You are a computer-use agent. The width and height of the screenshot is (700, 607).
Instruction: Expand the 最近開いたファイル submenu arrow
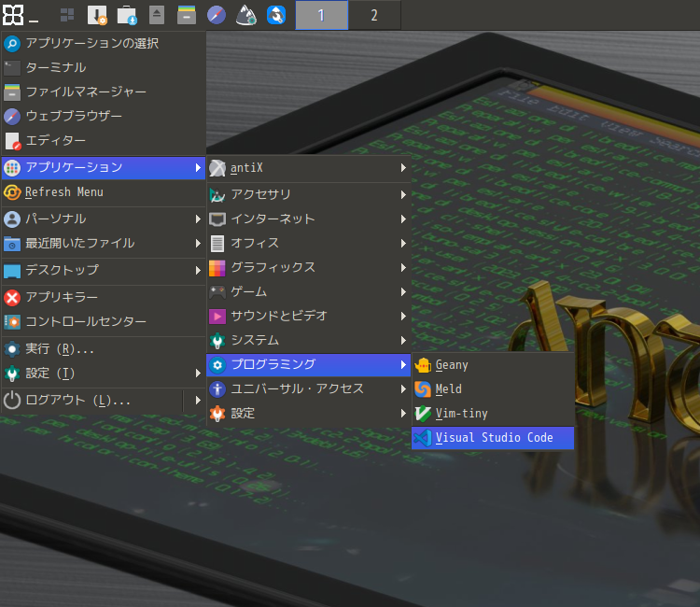pyautogui.click(x=198, y=244)
